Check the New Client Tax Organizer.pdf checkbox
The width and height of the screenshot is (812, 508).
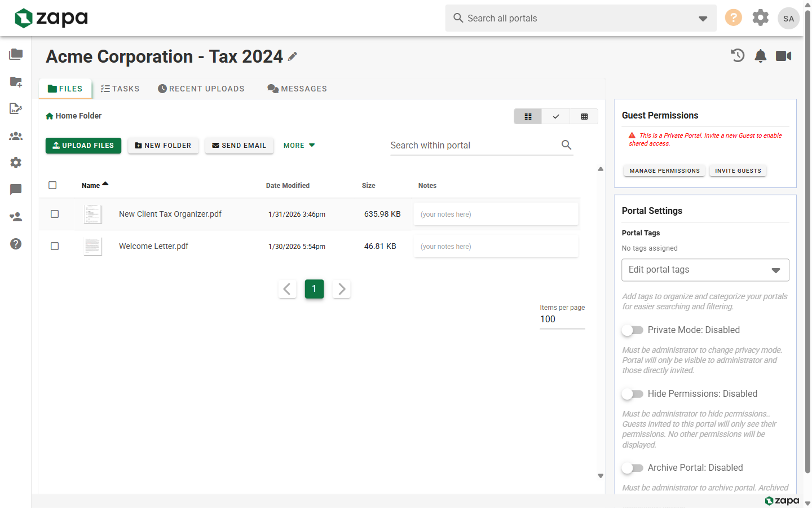click(x=55, y=214)
